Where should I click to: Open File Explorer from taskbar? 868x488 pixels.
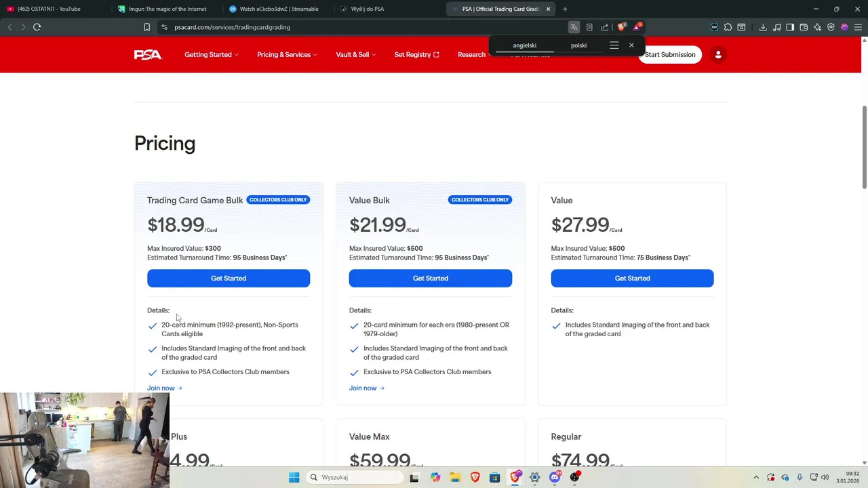(x=455, y=477)
